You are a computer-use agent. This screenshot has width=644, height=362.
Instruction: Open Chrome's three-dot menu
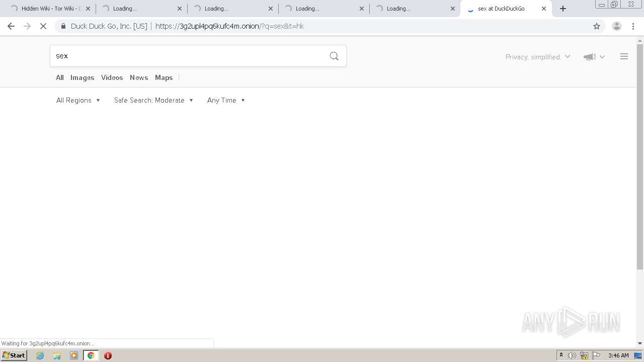[633, 26]
